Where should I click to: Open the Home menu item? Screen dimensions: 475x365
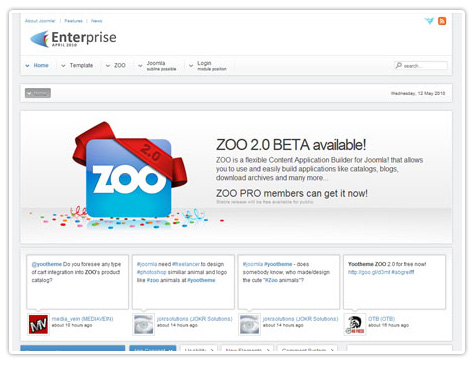point(41,65)
